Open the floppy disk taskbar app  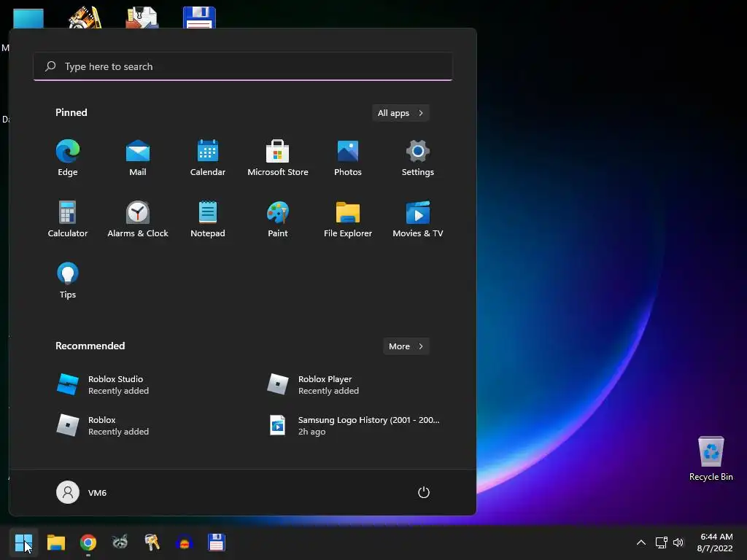[x=216, y=542]
